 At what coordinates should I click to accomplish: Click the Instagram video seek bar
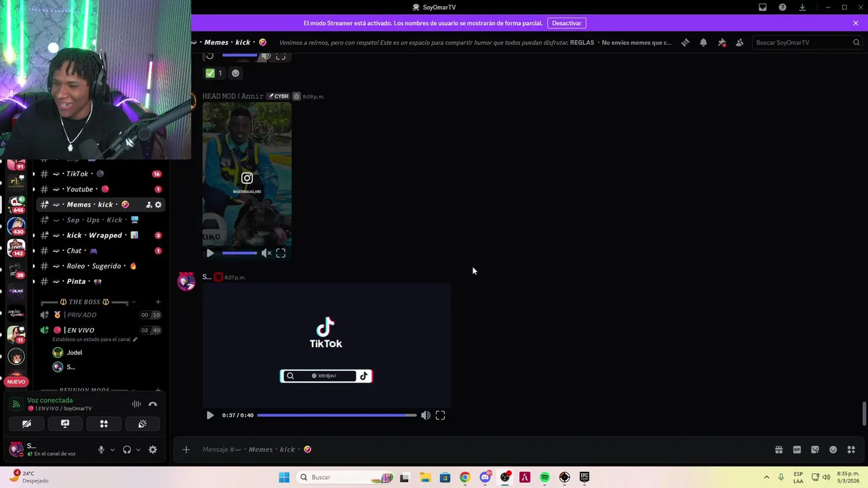pos(239,253)
